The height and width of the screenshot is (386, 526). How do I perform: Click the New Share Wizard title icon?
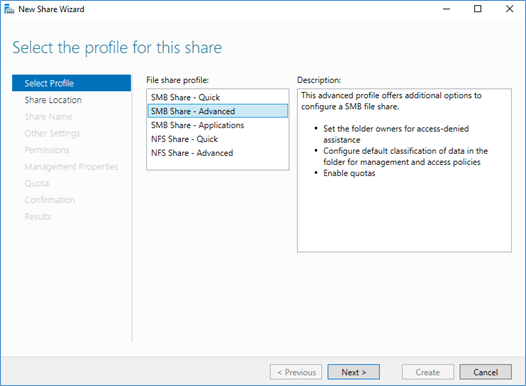(x=9, y=9)
